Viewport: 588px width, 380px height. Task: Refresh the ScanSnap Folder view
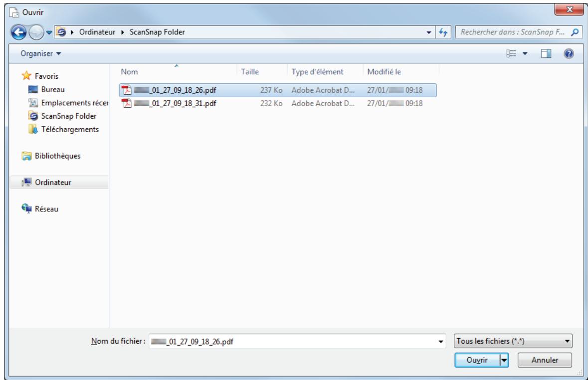pos(443,32)
